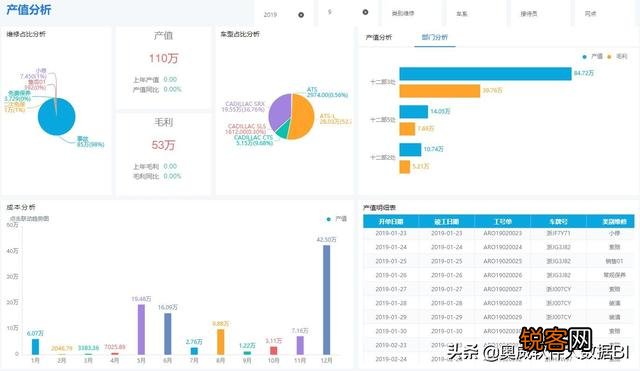Click order number ARO19020027

point(502,289)
